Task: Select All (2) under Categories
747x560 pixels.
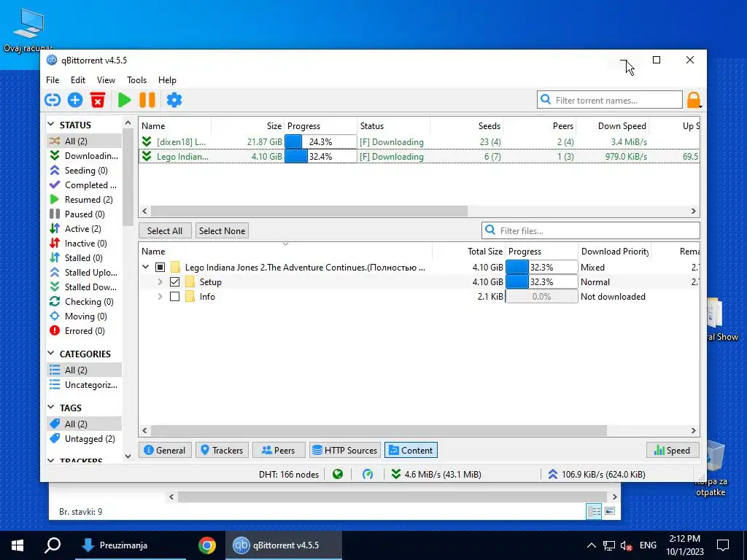Action: tap(84, 370)
